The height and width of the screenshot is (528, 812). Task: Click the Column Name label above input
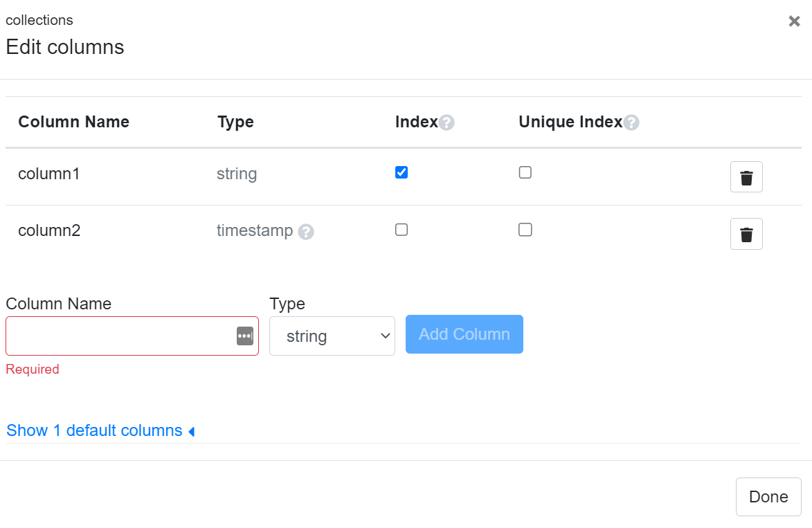(x=58, y=304)
